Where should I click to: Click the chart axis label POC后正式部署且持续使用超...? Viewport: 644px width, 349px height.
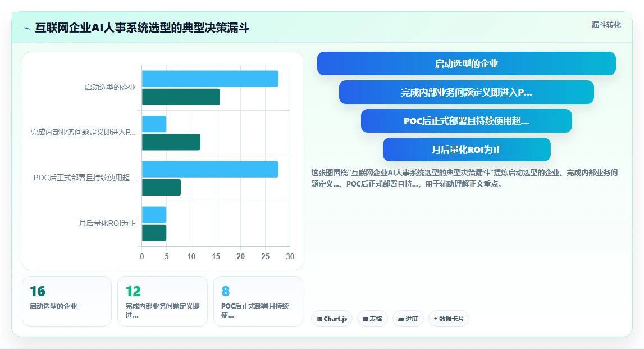tap(85, 178)
